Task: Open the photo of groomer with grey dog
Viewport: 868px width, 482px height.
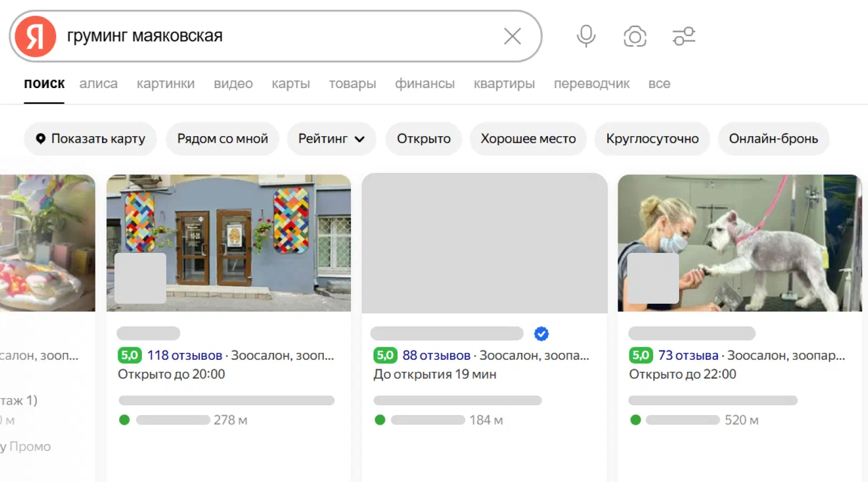Action: click(740, 243)
